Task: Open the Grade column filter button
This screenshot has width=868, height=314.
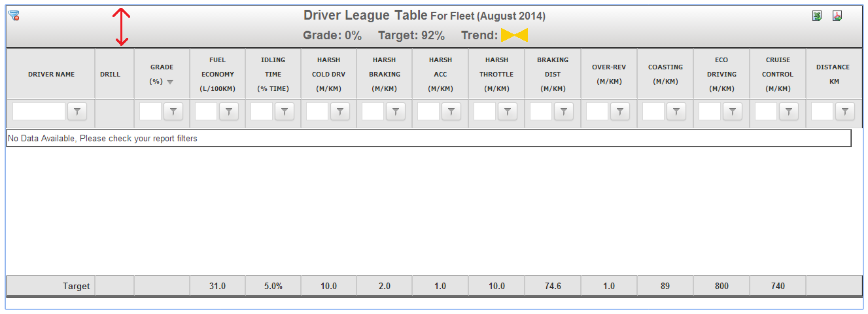Action: tap(173, 112)
